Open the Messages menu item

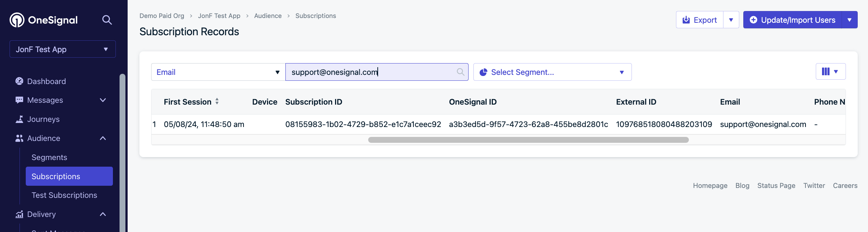click(45, 100)
